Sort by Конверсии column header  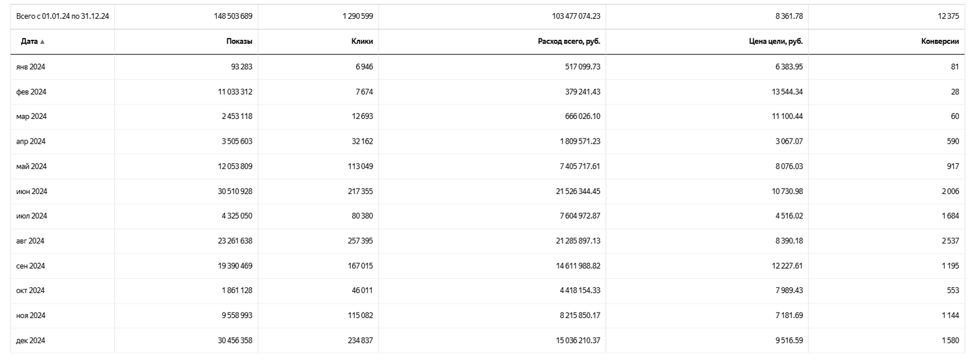(939, 41)
